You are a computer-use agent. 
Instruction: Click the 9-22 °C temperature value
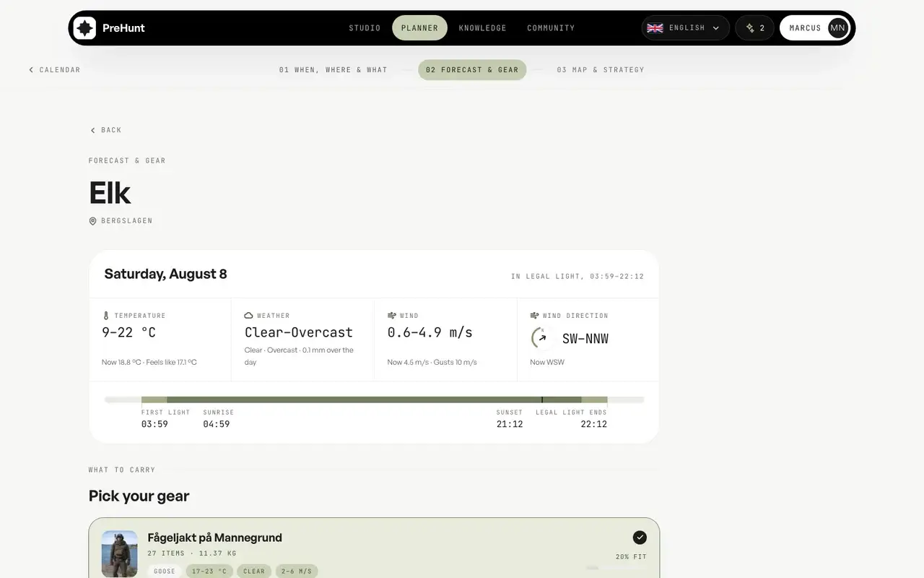click(x=128, y=332)
